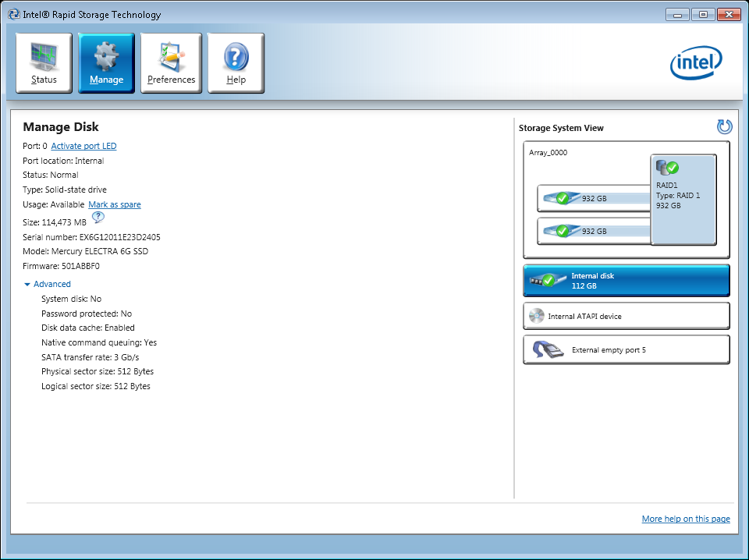Select the Internal disk 112 GB entry
The height and width of the screenshot is (560, 749).
(626, 280)
